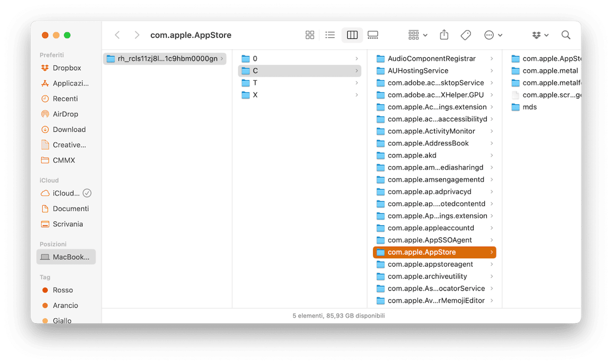Select the com.apple.appleaccountd folder

click(434, 228)
